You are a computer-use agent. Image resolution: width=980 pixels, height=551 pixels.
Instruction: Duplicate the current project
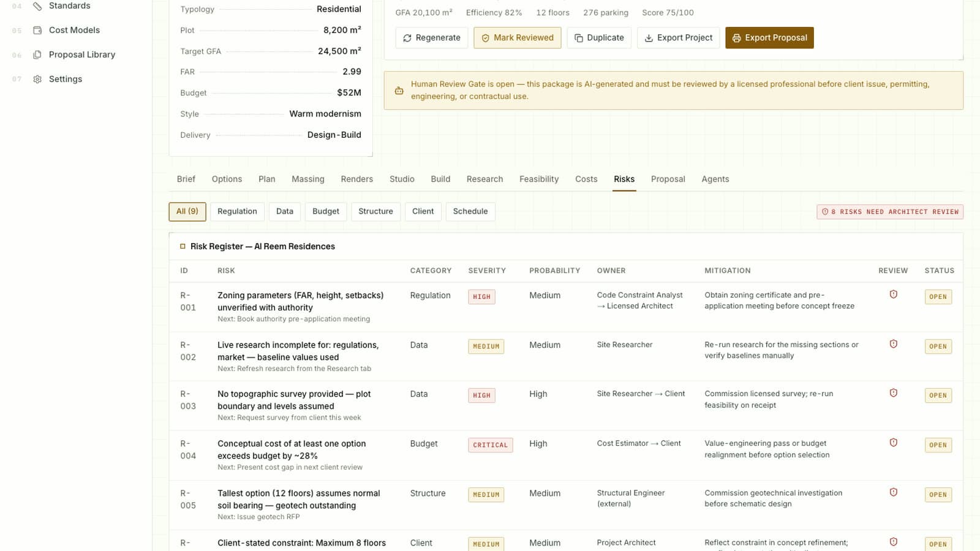click(599, 38)
